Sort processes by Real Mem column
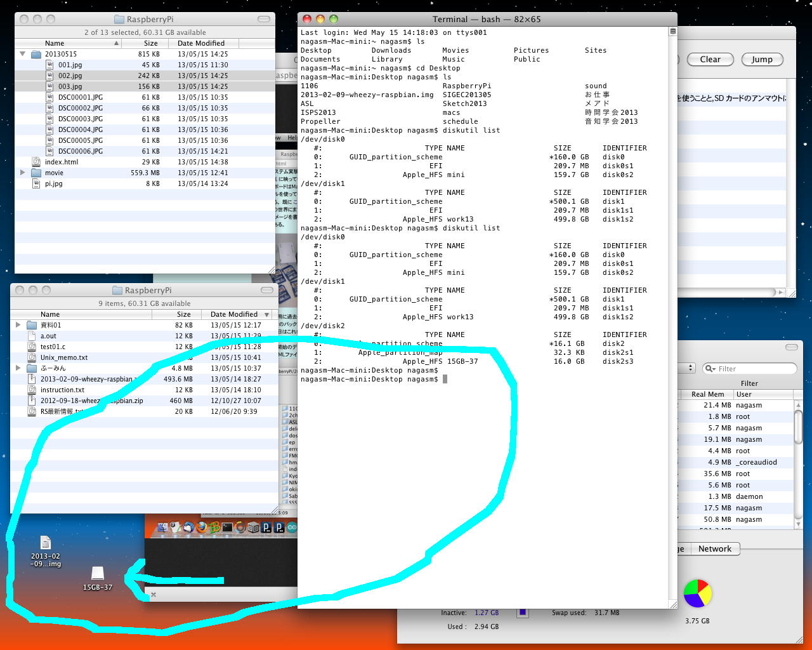The height and width of the screenshot is (650, 812). point(706,394)
